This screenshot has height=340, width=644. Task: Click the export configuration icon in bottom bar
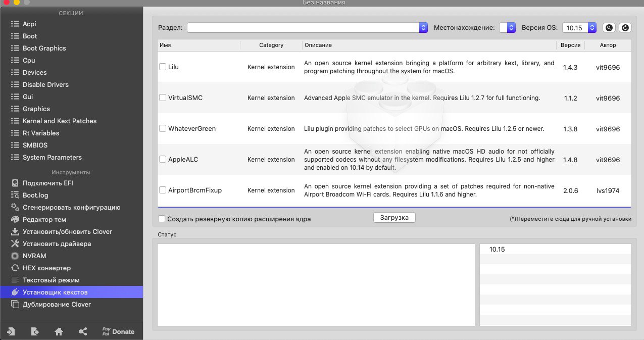click(35, 331)
